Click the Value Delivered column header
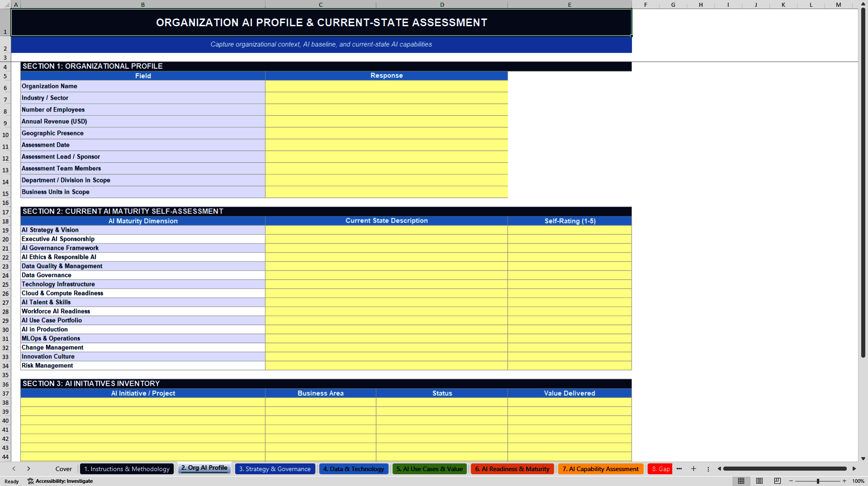 (570, 393)
